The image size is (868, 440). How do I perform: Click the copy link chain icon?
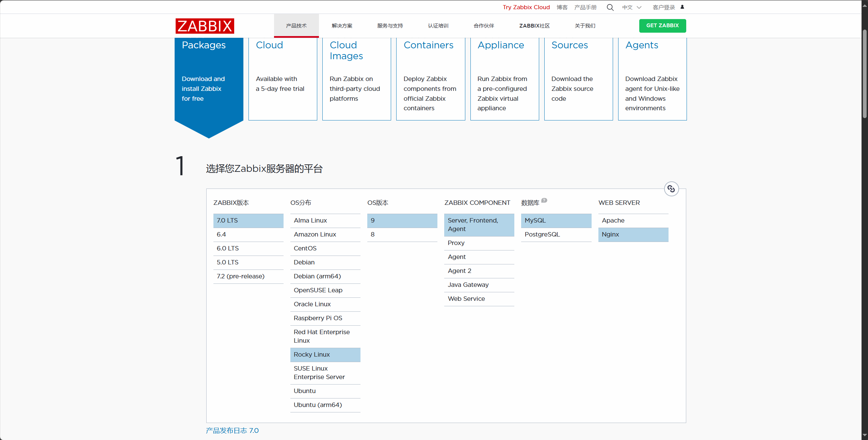[671, 189]
